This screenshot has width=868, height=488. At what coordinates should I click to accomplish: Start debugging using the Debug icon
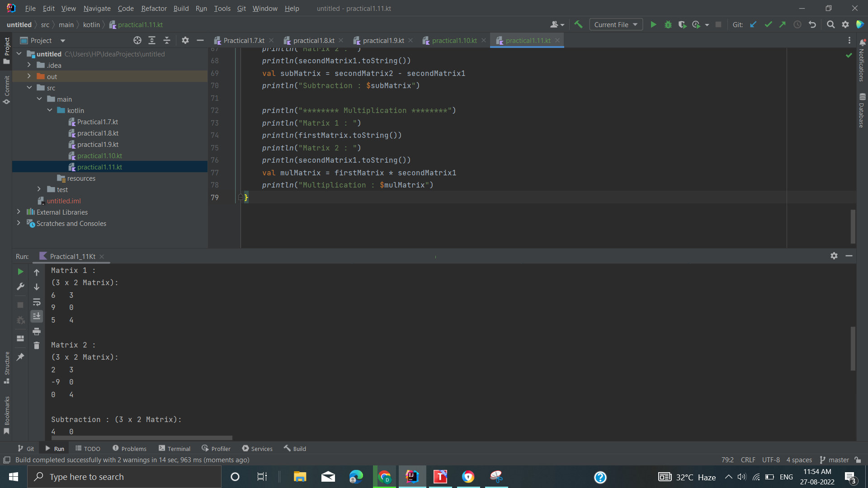[x=668, y=24]
